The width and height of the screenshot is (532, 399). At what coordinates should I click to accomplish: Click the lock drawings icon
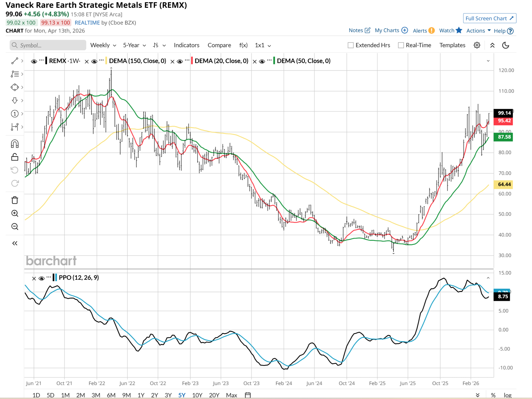coord(15,157)
